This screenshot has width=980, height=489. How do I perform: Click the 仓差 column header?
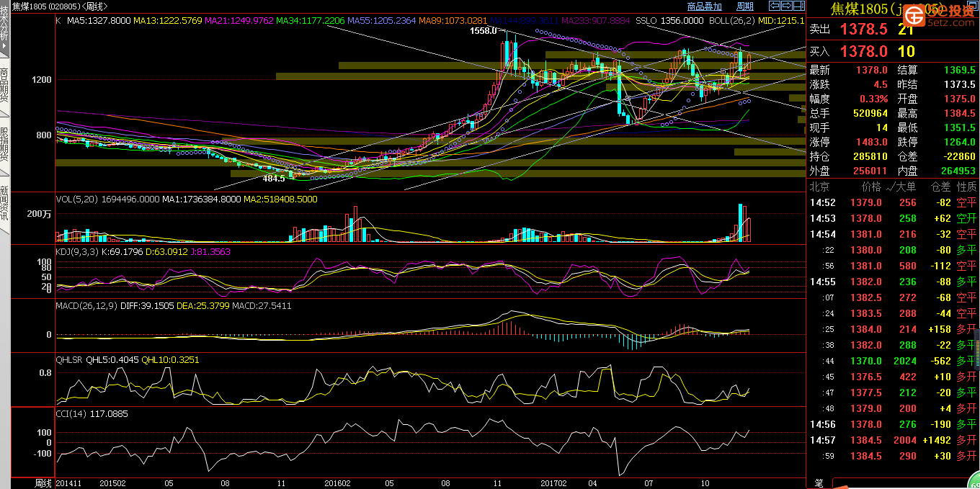(941, 187)
